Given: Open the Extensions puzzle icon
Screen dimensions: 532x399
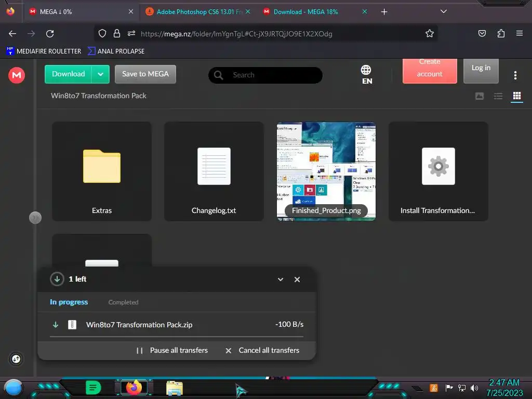Looking at the screenshot, I should [x=501, y=33].
